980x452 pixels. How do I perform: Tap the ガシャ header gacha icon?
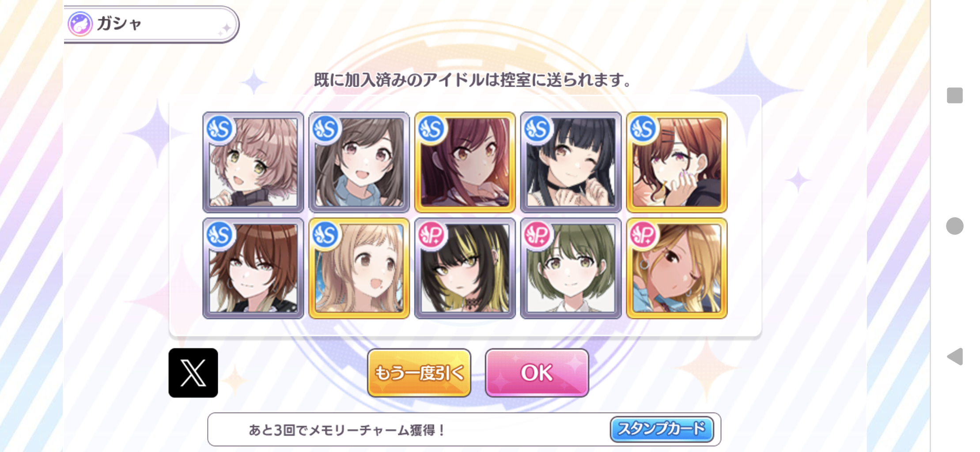[x=80, y=24]
